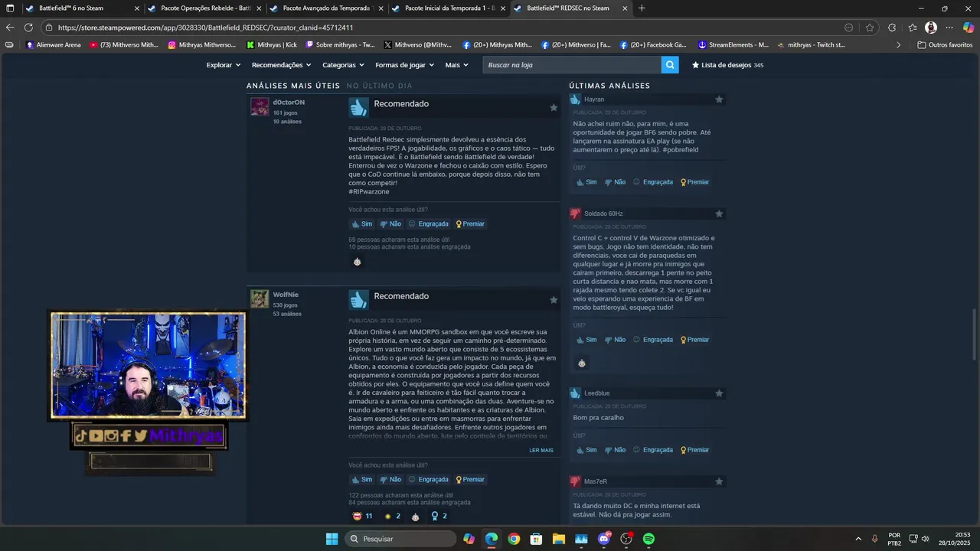
Task: Switch to the Battlefield 6 no Steam tab
Action: tap(82, 8)
